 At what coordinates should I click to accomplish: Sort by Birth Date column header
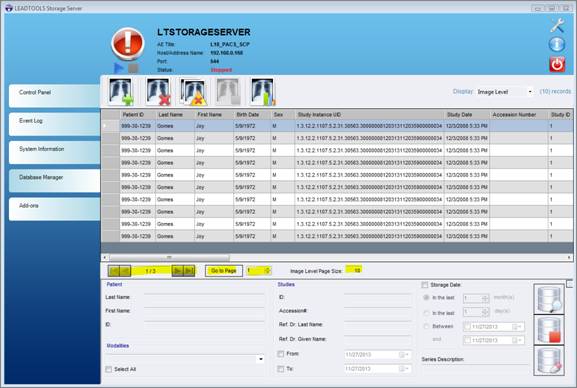click(252, 114)
